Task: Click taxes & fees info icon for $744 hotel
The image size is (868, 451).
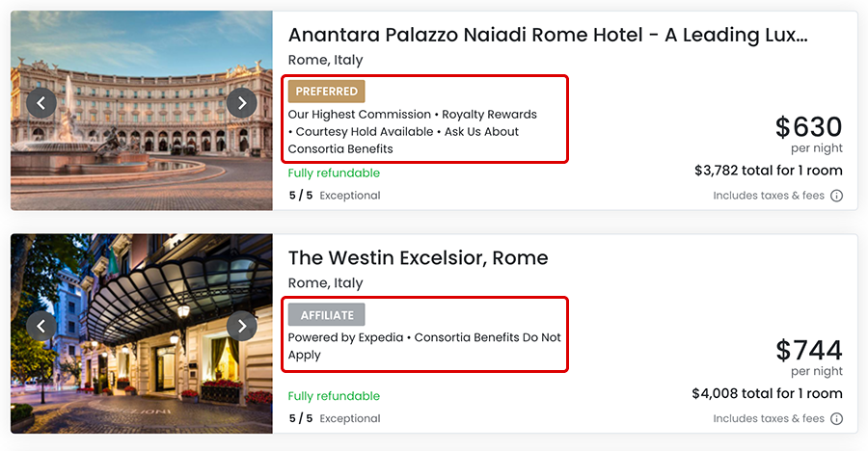Action: pos(836,418)
